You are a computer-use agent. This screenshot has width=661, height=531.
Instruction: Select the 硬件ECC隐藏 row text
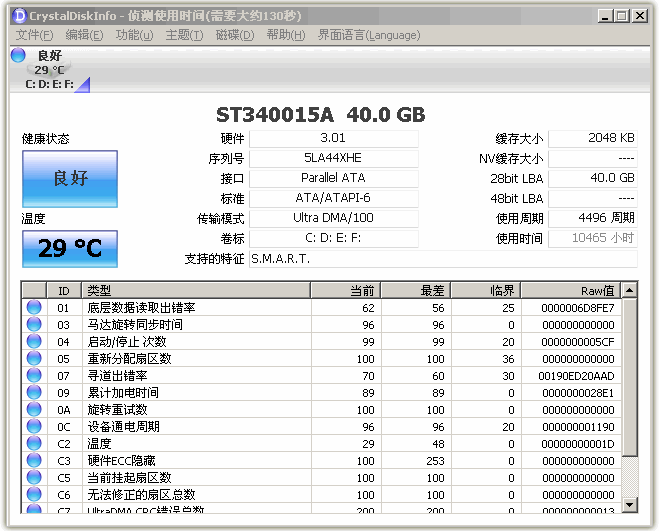121,461
